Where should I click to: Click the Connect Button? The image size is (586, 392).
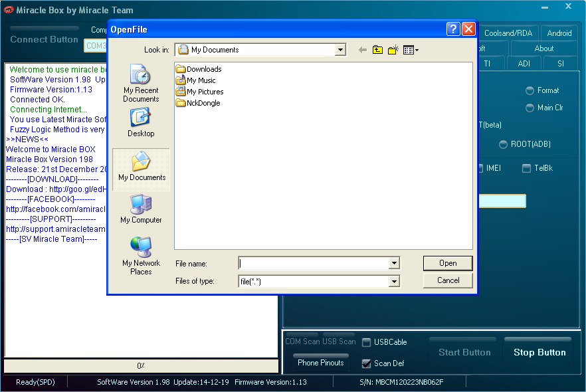[x=44, y=39]
